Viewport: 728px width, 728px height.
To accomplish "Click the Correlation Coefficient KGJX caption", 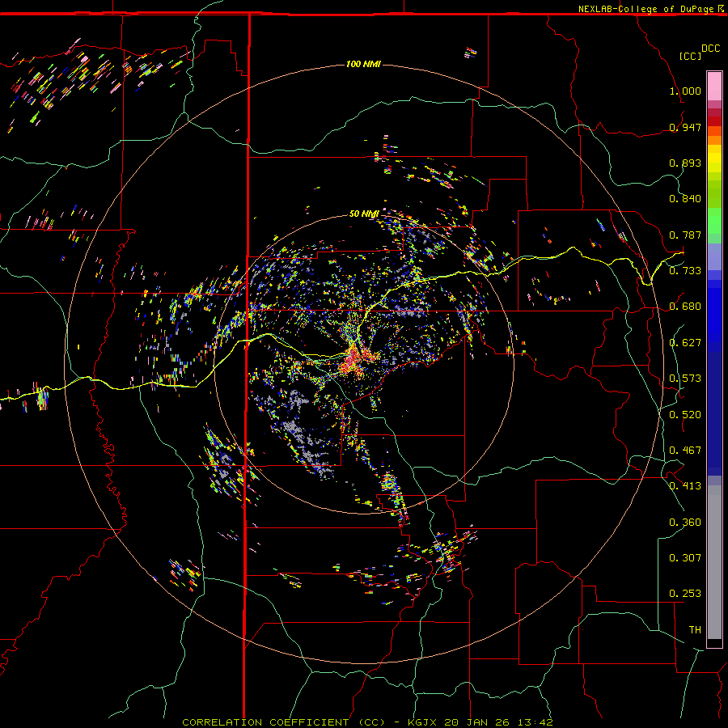I will point(367,722).
